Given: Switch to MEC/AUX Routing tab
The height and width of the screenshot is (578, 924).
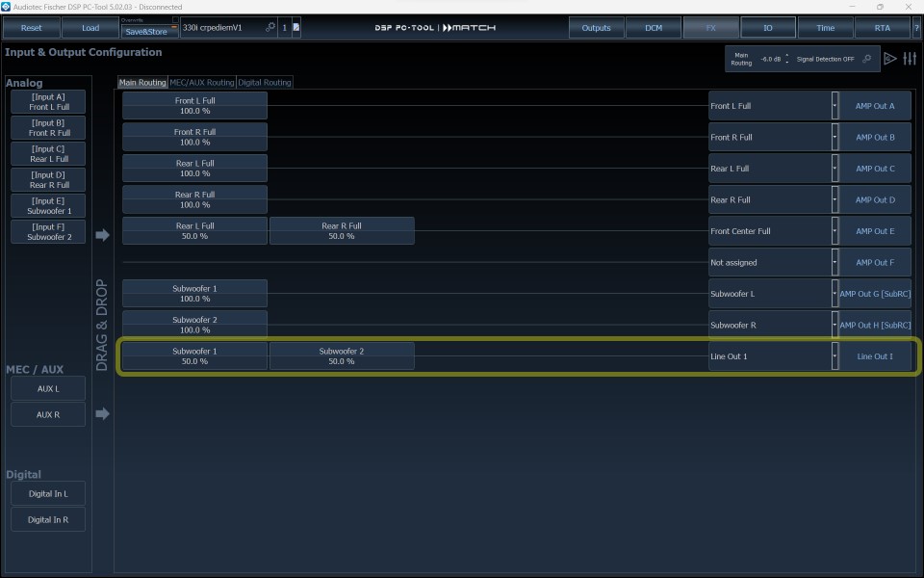Looking at the screenshot, I should 202,83.
